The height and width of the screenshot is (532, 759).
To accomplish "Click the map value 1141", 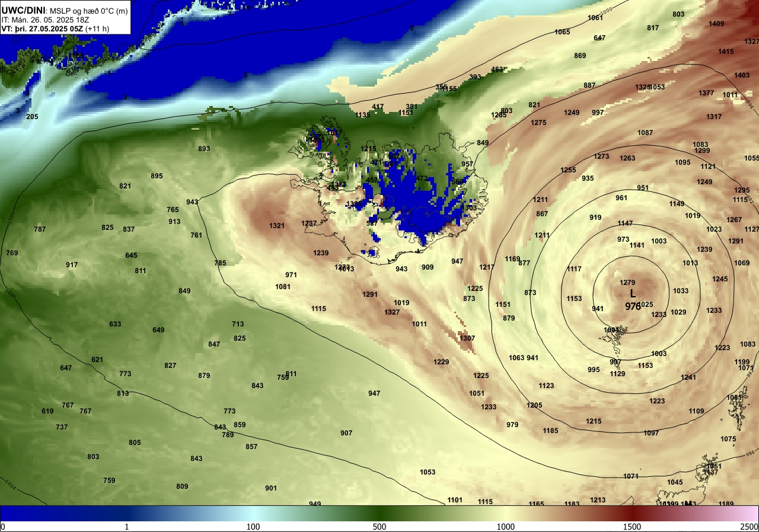I will point(637,245).
